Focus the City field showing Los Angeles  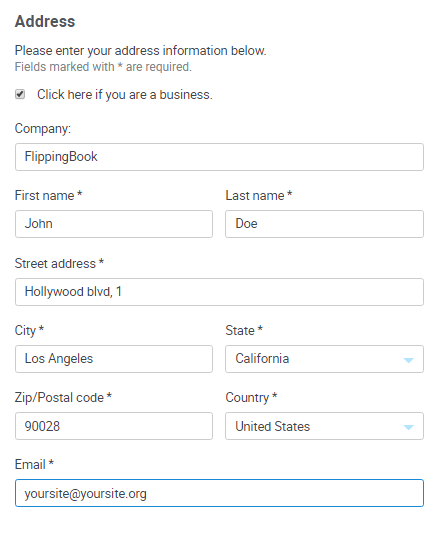click(x=114, y=359)
